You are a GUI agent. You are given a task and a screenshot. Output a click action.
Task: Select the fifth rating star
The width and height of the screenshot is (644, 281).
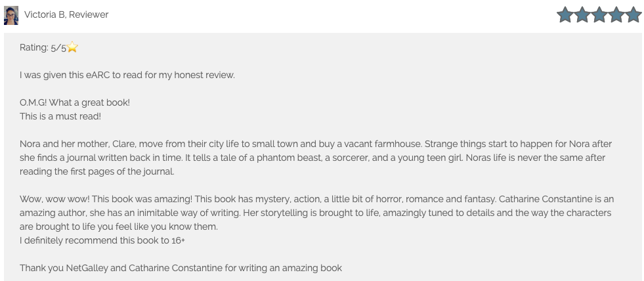[633, 14]
